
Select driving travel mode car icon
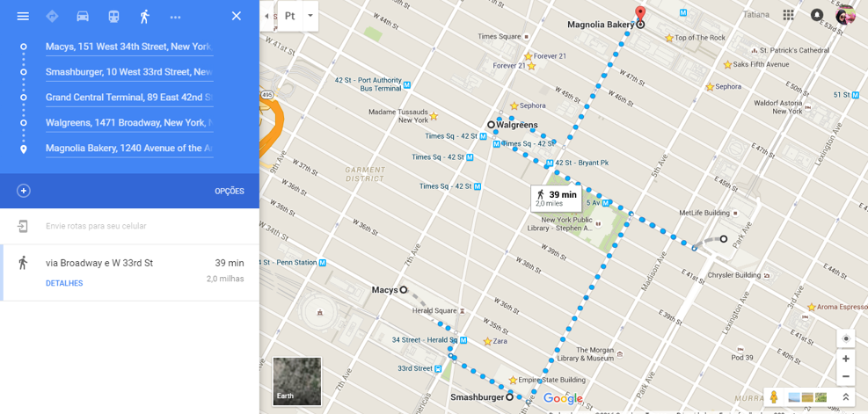point(83,16)
